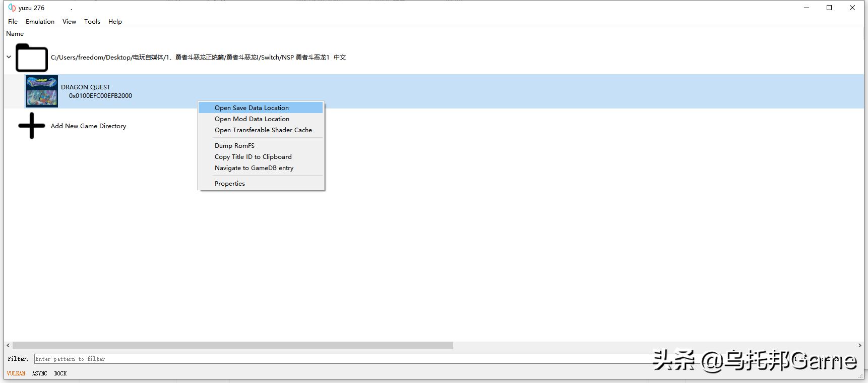868x383 pixels.
Task: Select Navigate to GameDB entry
Action: point(261,168)
